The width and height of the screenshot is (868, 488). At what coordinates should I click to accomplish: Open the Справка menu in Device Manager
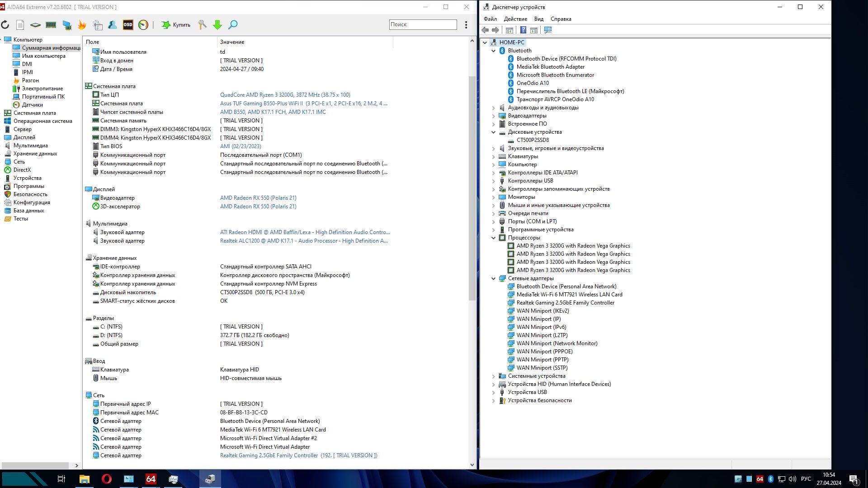pos(561,19)
